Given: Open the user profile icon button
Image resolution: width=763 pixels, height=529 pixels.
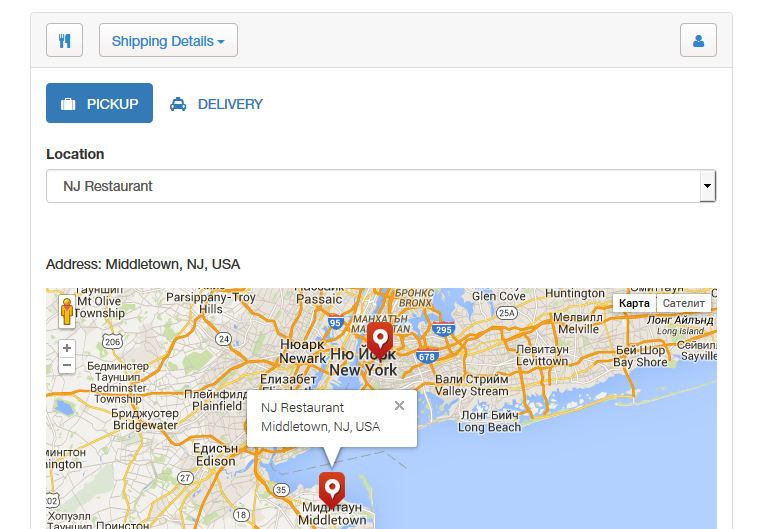Looking at the screenshot, I should (x=698, y=40).
